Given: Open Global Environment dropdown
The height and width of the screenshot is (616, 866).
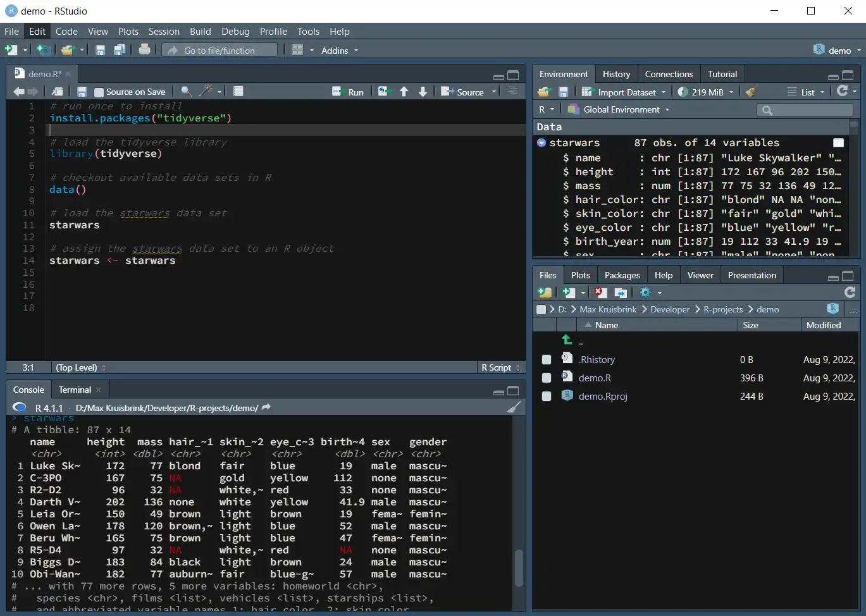Looking at the screenshot, I should click(x=619, y=109).
